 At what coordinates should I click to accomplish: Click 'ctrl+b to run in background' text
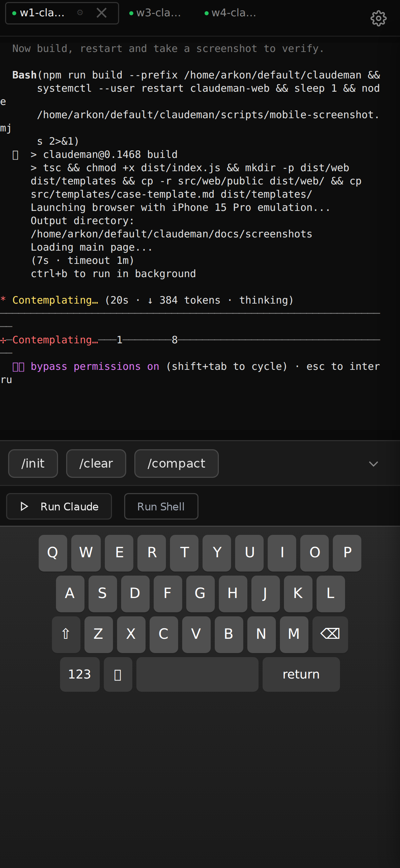point(113,274)
